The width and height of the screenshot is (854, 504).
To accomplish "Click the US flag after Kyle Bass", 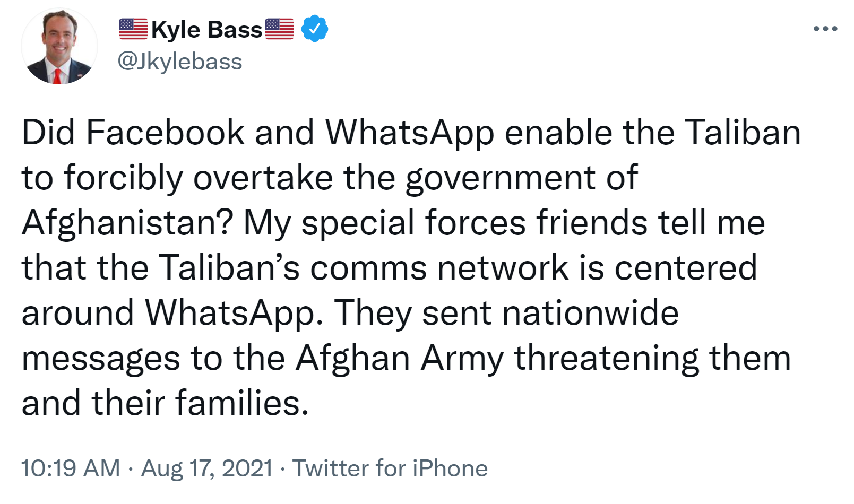I will [x=279, y=29].
